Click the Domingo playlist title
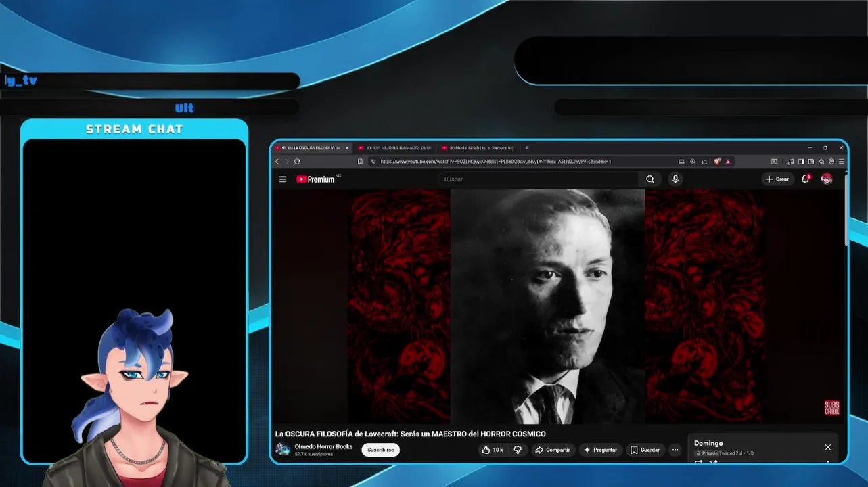 pos(708,444)
